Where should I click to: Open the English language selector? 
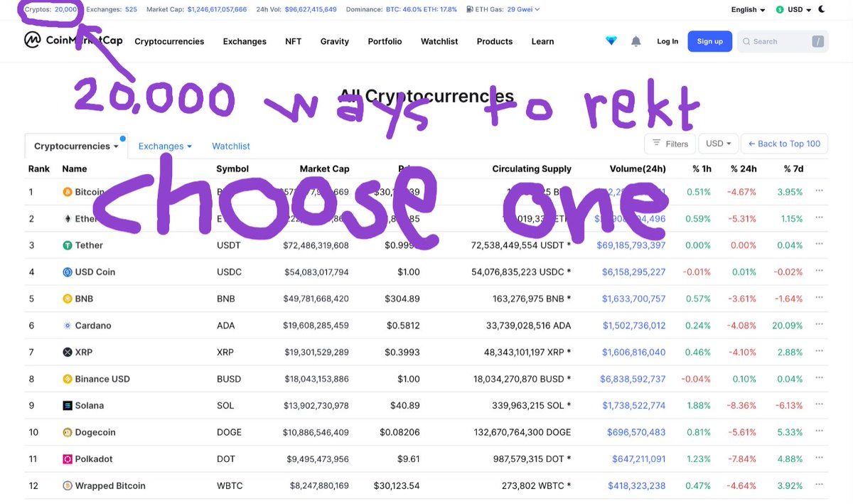coord(748,10)
